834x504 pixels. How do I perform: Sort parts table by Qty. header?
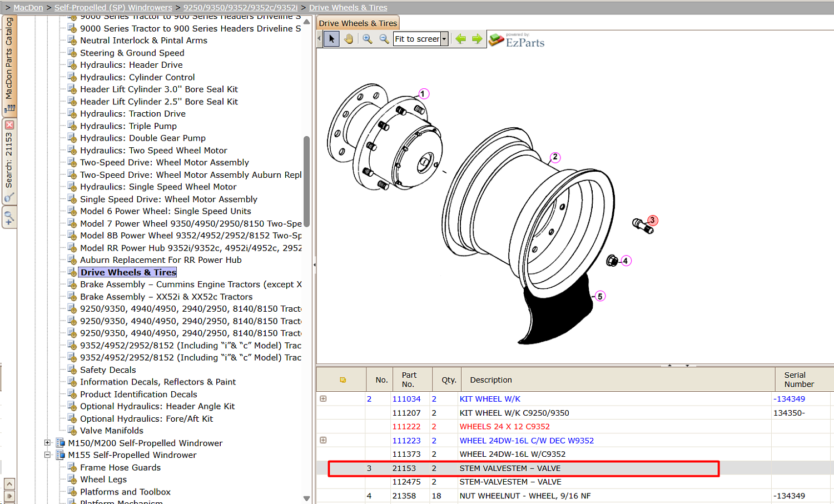(x=449, y=380)
